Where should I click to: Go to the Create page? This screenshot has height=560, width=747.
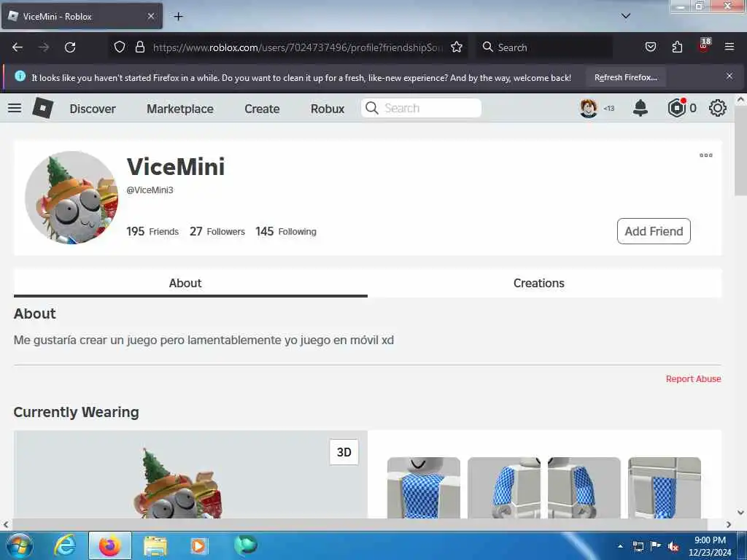click(x=262, y=109)
